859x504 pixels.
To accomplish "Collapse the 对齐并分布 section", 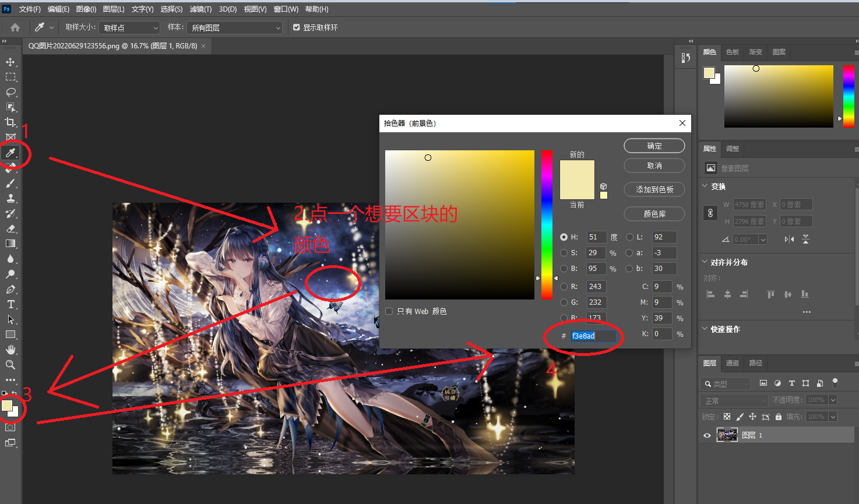I will pos(705,262).
